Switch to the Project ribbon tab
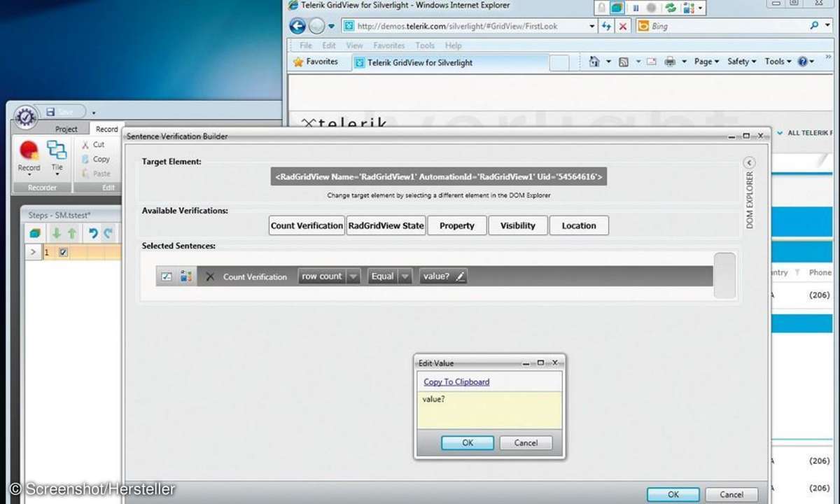840x504 pixels. coord(66,129)
